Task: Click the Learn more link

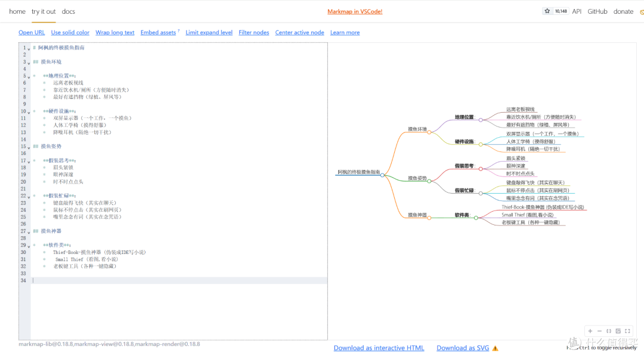Action: pos(345,32)
